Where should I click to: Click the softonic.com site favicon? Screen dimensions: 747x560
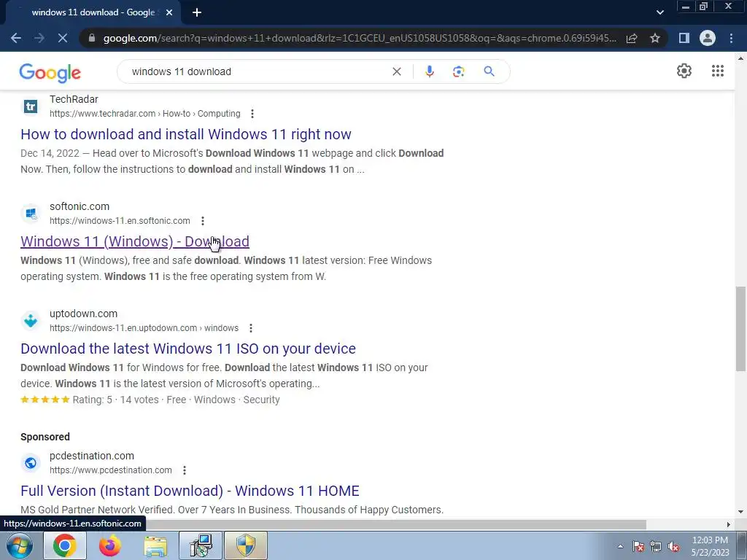(x=31, y=214)
